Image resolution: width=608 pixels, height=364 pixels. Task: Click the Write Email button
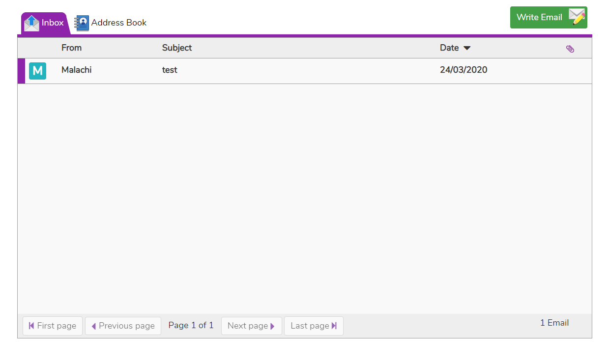549,17
